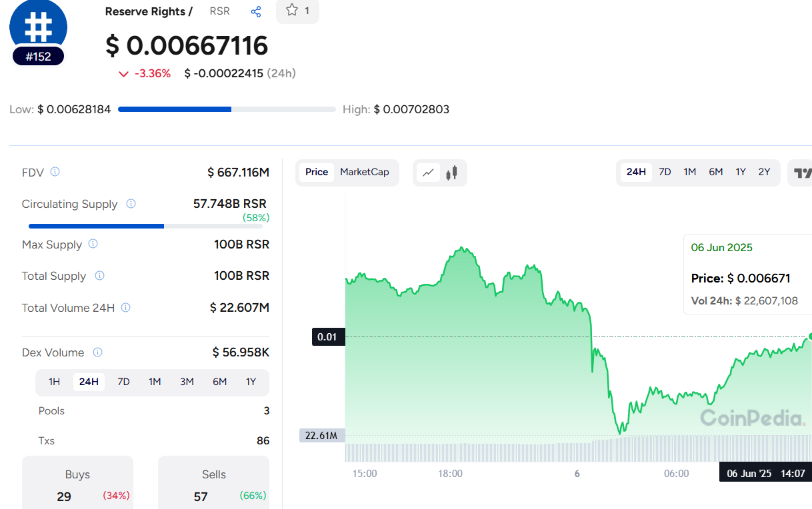Select 1Y chart time range
Screen dimensions: 812x509
(741, 172)
